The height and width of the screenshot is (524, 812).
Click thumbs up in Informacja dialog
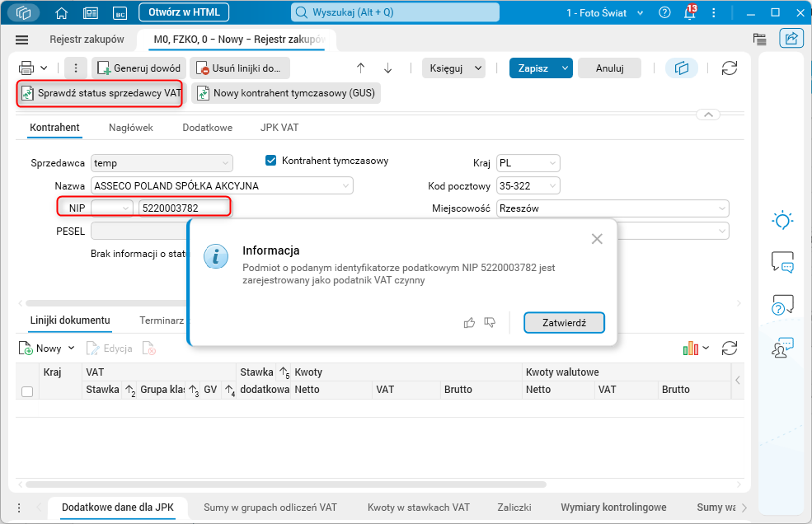[x=469, y=323]
